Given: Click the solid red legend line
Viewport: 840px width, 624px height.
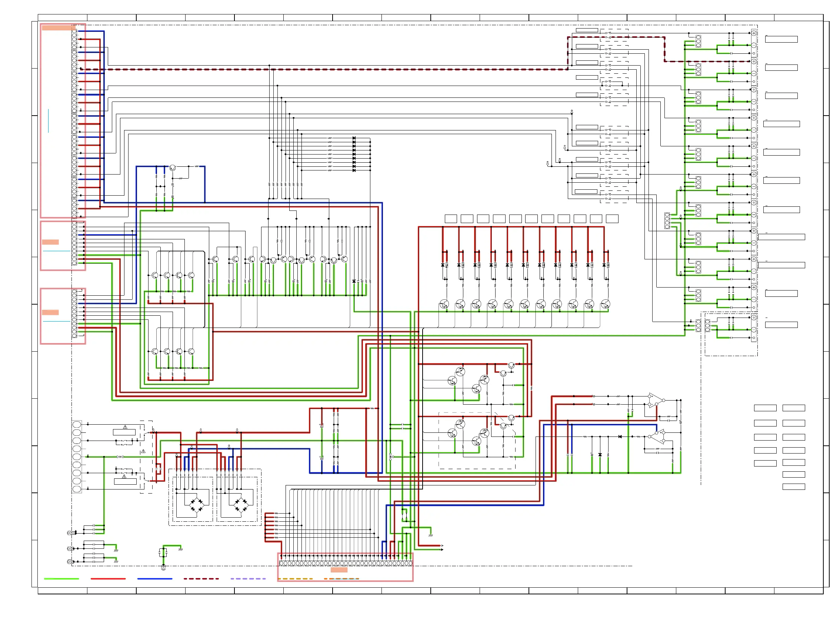Looking at the screenshot, I should coord(108,580).
